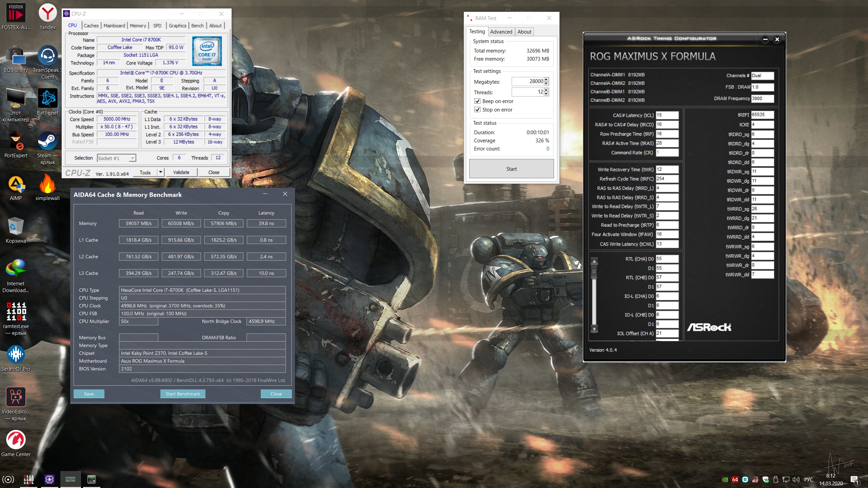Open the TeamSpeak 3 Client icon
Viewport: 868px width, 488px height.
point(47,56)
